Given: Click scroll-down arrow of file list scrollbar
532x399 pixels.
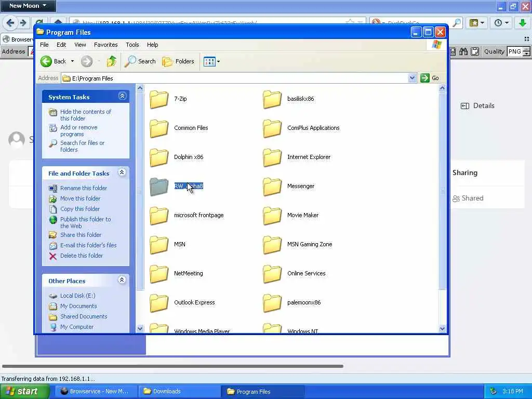Looking at the screenshot, I should [x=442, y=328].
